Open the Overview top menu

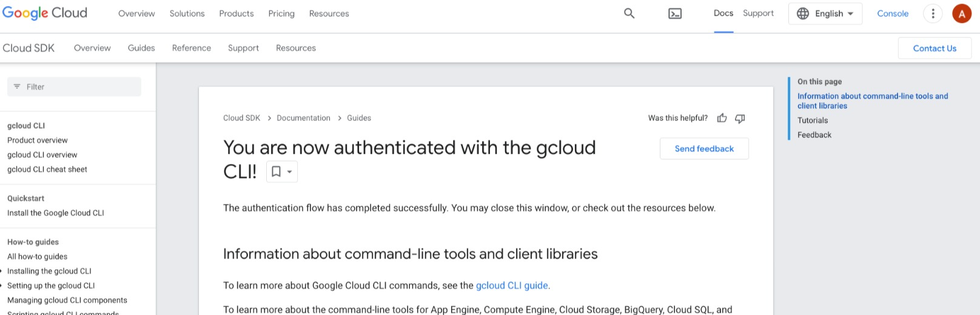[x=136, y=13]
